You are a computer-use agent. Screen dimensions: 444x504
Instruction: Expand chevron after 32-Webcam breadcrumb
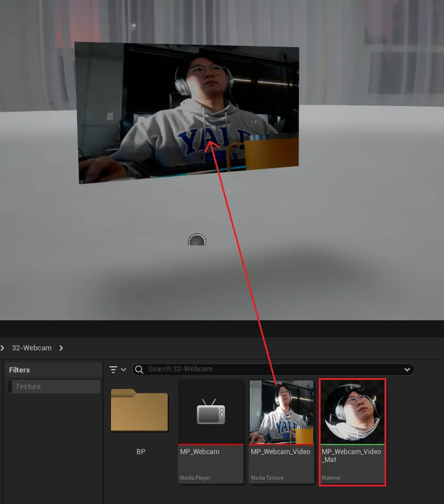61,348
